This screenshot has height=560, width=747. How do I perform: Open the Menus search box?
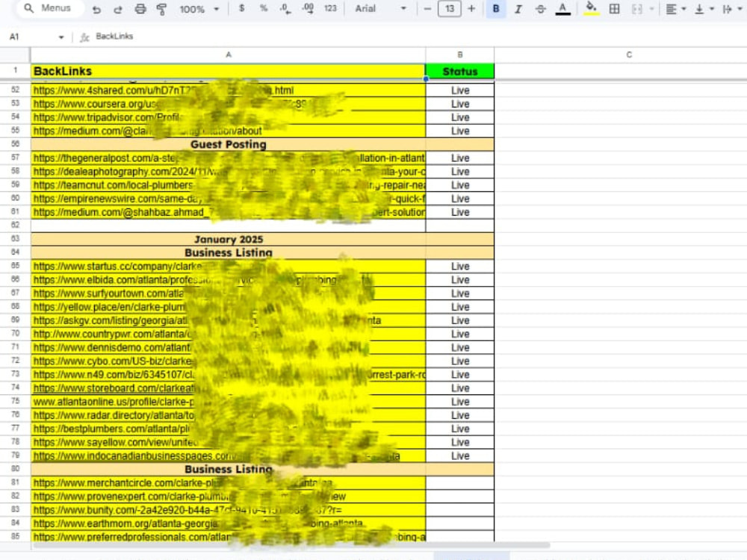49,8
